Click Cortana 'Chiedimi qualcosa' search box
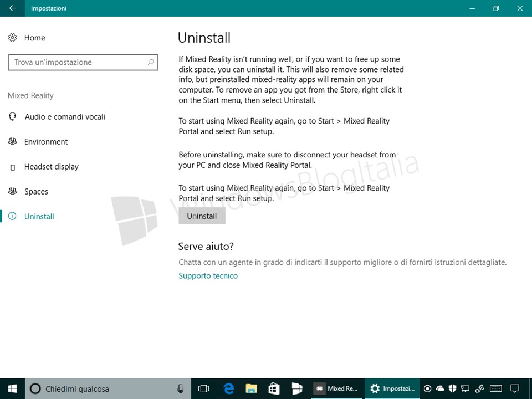This screenshot has height=399, width=532. pyautogui.click(x=108, y=389)
